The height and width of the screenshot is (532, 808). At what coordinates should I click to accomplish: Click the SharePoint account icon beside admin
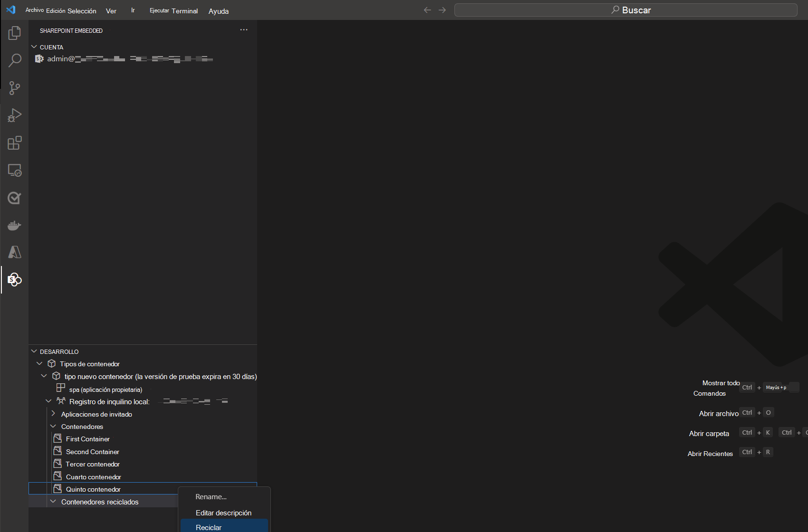(39, 58)
